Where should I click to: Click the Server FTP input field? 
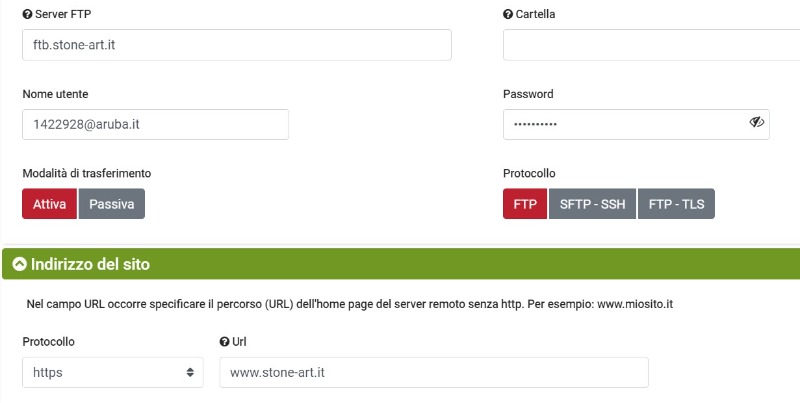coord(236,45)
